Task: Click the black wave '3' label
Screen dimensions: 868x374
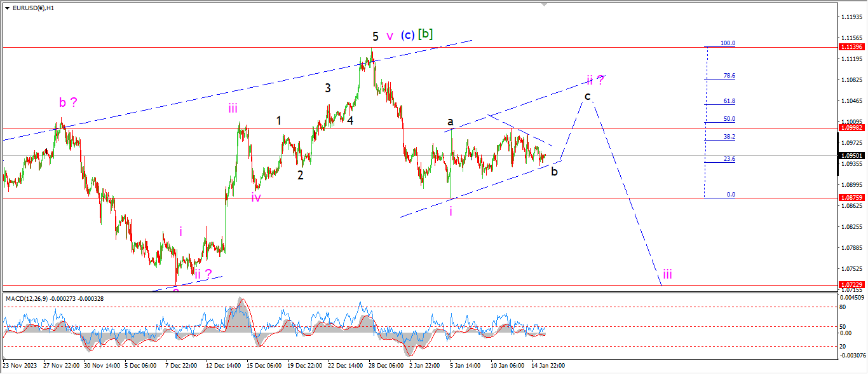Action: [x=328, y=88]
